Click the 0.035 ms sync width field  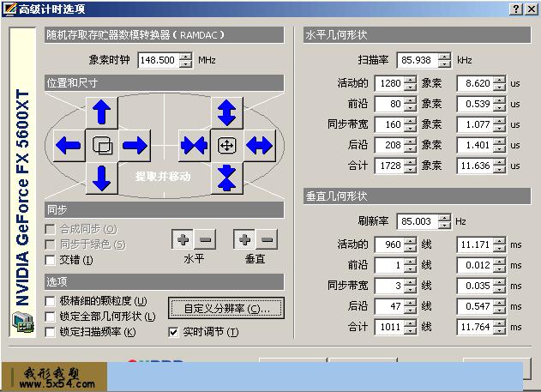(x=476, y=286)
